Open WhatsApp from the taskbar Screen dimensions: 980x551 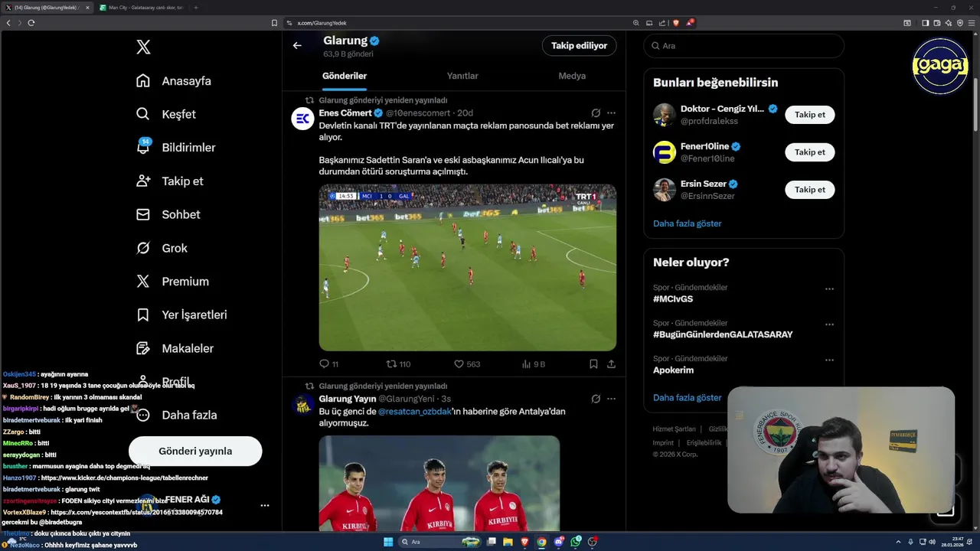click(576, 542)
